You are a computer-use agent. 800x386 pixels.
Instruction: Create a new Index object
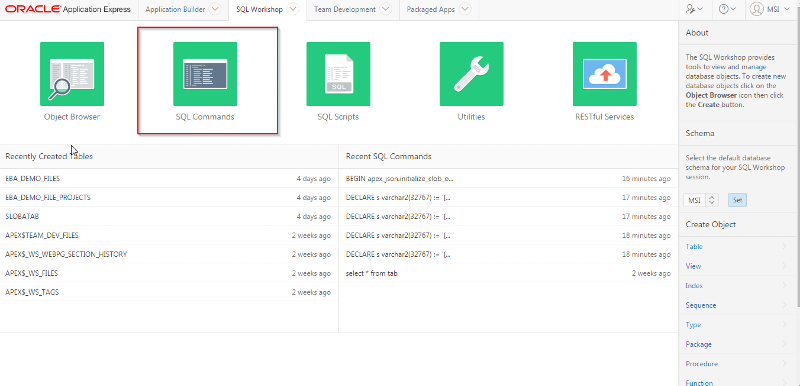coord(694,286)
